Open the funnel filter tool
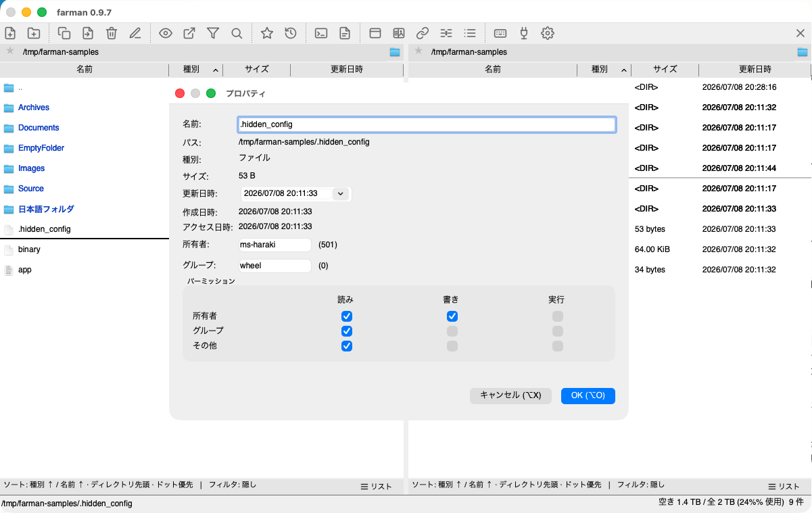 (x=213, y=33)
